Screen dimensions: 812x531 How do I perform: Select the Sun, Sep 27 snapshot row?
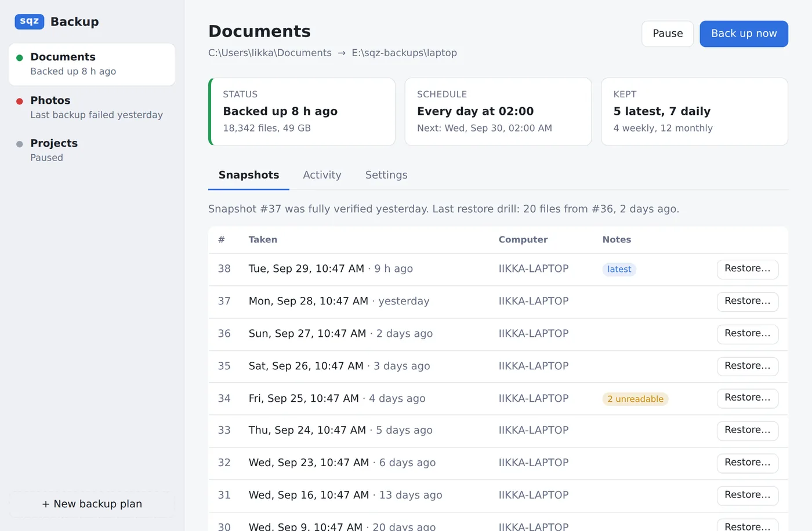point(498,334)
